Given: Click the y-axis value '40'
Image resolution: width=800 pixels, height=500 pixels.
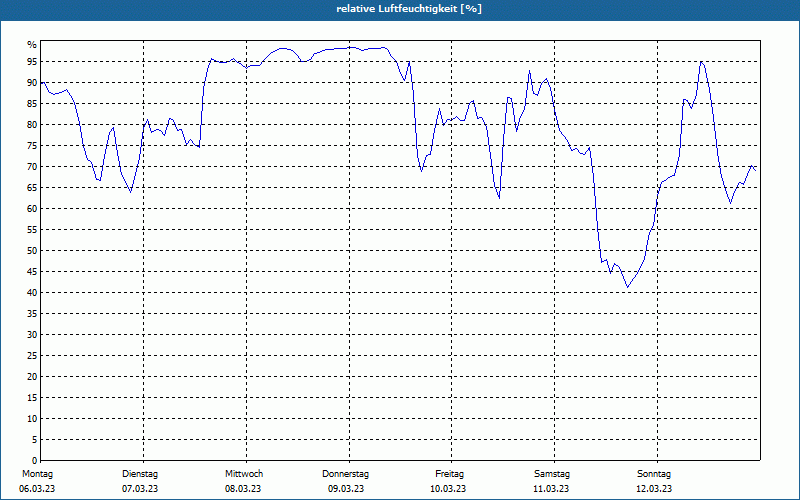Looking at the screenshot, I should coord(32,293).
